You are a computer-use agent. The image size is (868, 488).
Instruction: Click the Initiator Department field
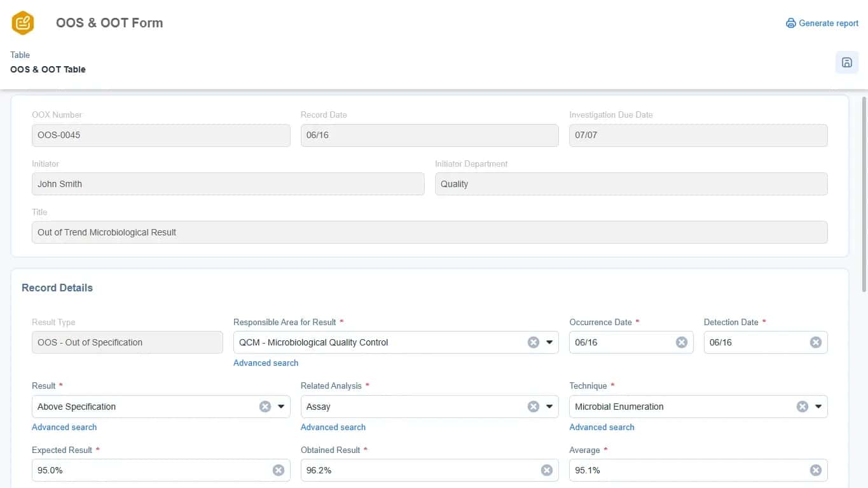631,184
